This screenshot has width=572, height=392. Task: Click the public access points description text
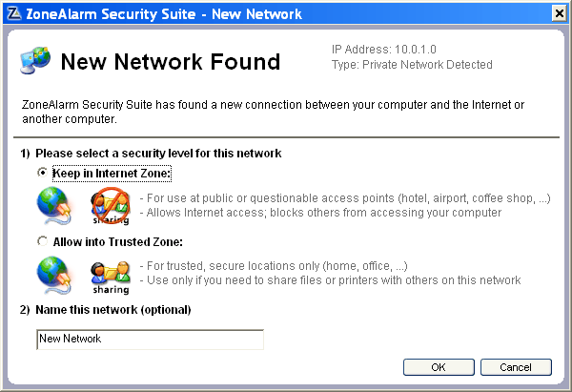tap(345, 198)
